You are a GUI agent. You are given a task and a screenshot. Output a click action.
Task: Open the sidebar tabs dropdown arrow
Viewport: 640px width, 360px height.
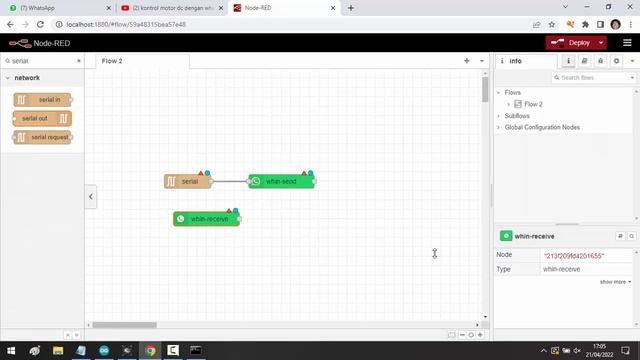coord(632,61)
